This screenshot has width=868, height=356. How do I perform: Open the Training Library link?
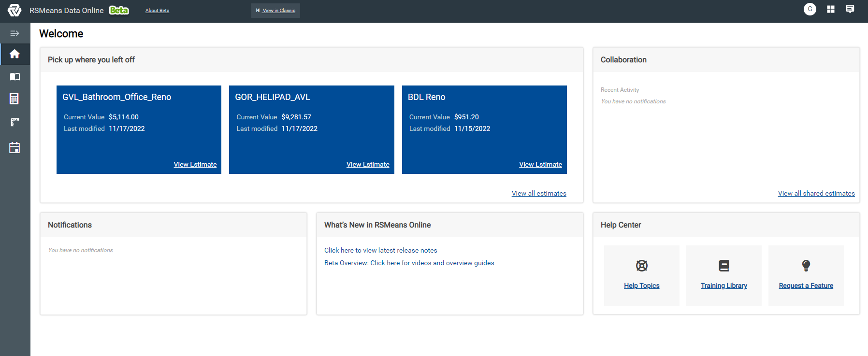[724, 285]
